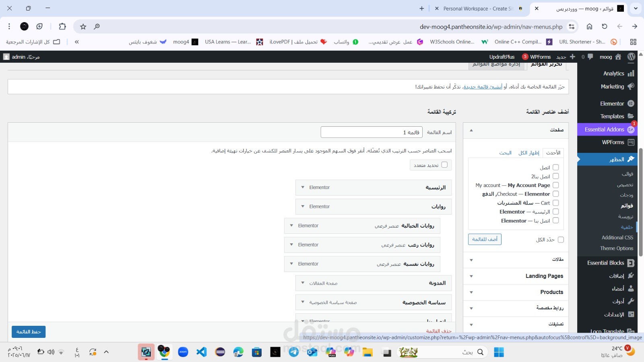This screenshot has height=362, width=644.
Task: Click the zoom magnifier icon in address bar
Action: (97, 27)
